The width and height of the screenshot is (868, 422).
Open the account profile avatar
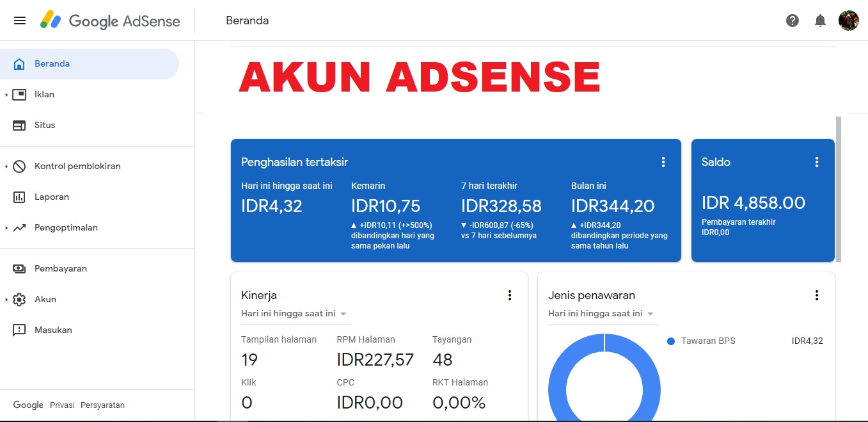click(x=849, y=20)
